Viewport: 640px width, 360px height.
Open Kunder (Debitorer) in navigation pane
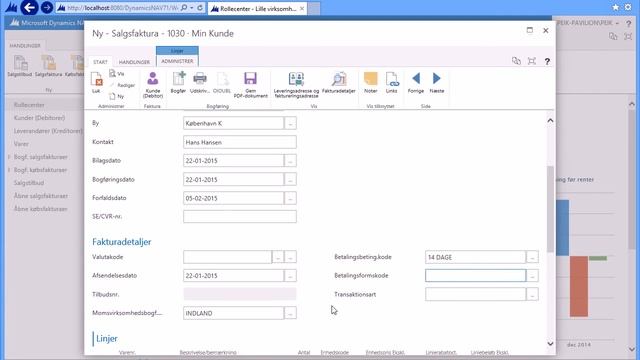39,118
